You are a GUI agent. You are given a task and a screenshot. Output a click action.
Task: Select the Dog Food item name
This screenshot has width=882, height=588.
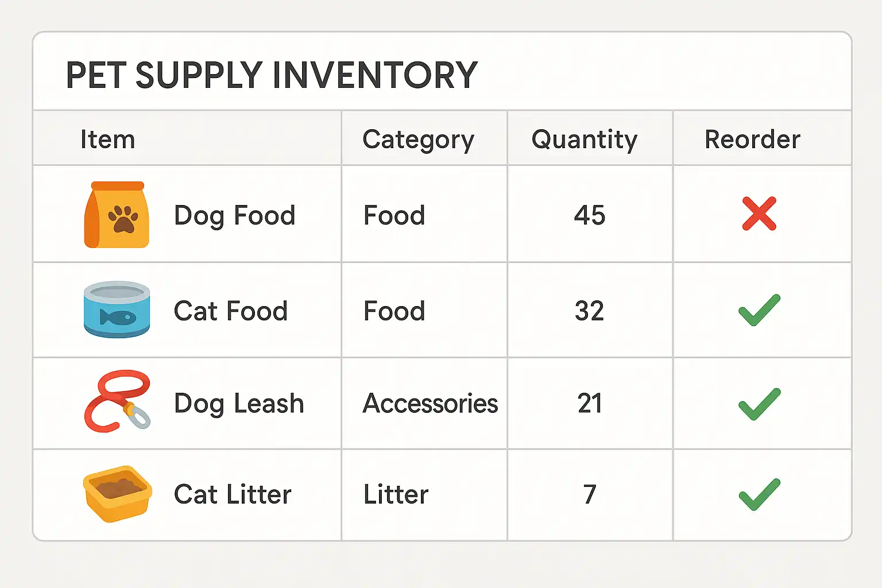[x=234, y=216]
